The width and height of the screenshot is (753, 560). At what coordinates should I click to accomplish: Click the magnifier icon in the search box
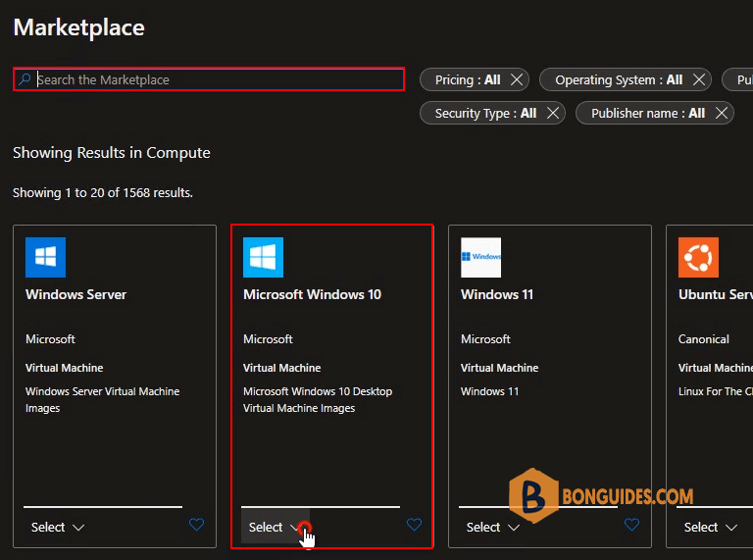point(25,78)
